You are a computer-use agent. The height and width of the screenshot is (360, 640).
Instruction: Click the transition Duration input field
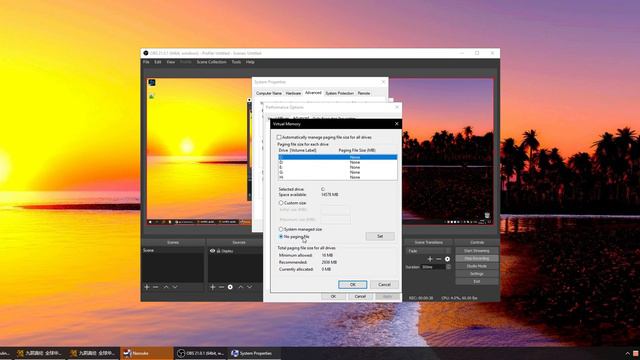tap(433, 267)
